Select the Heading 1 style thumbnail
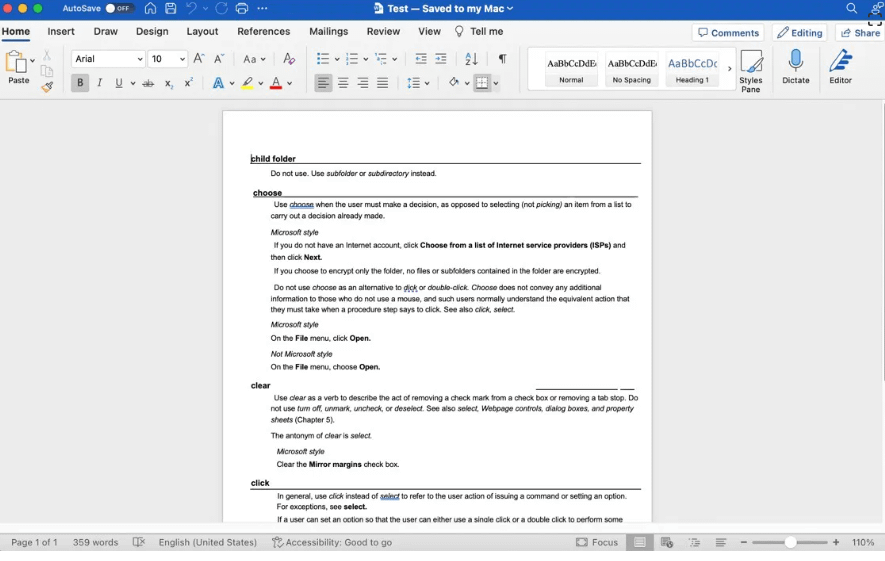Screen dimensions: 885x561 [x=692, y=68]
